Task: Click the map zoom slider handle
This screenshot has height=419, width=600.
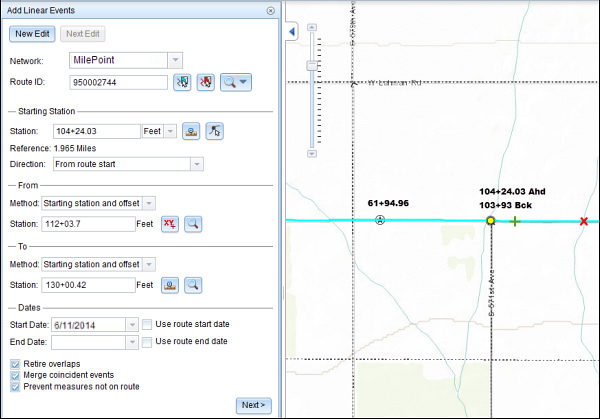Action: (313, 64)
